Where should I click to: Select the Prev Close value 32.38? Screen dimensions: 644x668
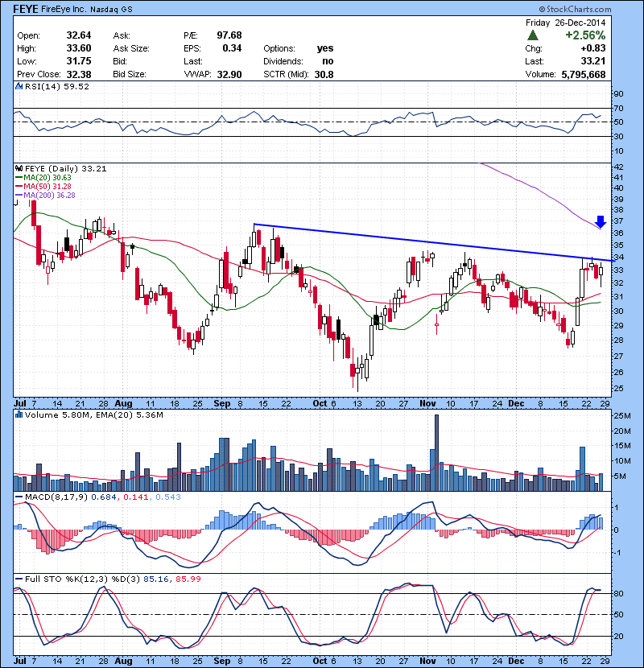pyautogui.click(x=78, y=74)
